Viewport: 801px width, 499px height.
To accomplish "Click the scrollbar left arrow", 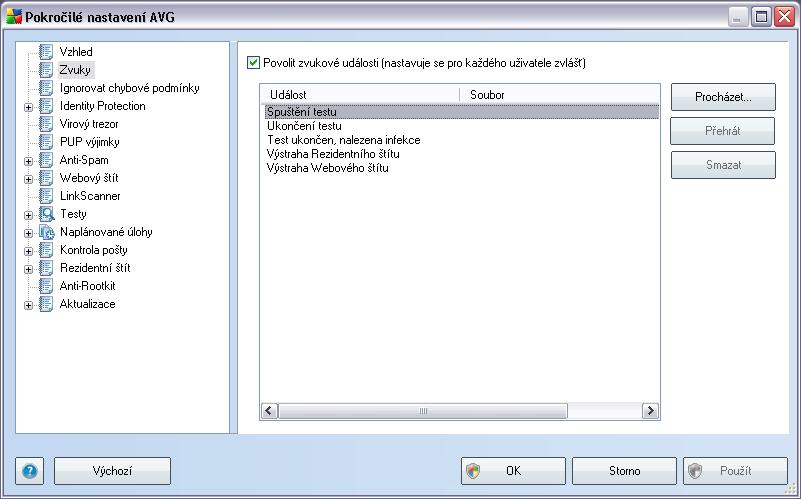I will pos(269,411).
